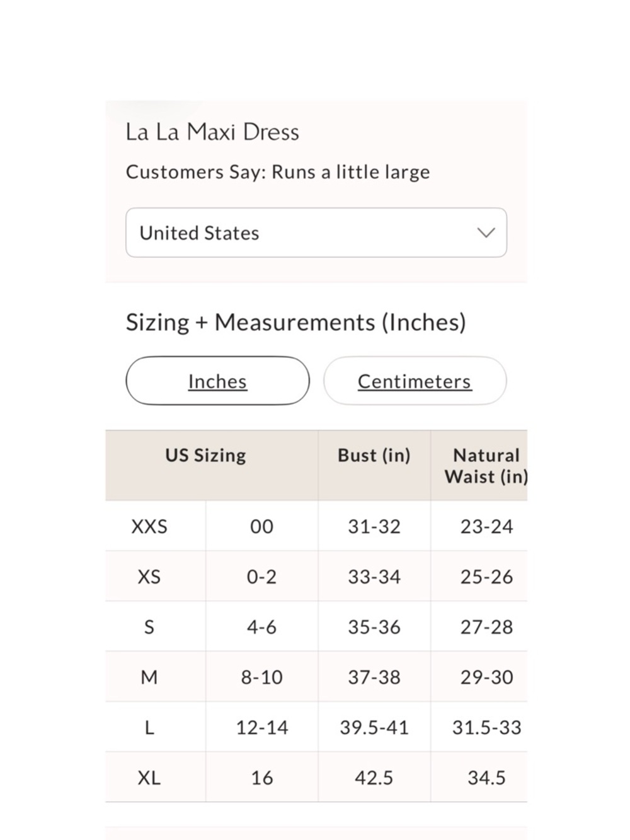This screenshot has width=630, height=840.
Task: Select the XXS size row label
Action: tap(149, 526)
